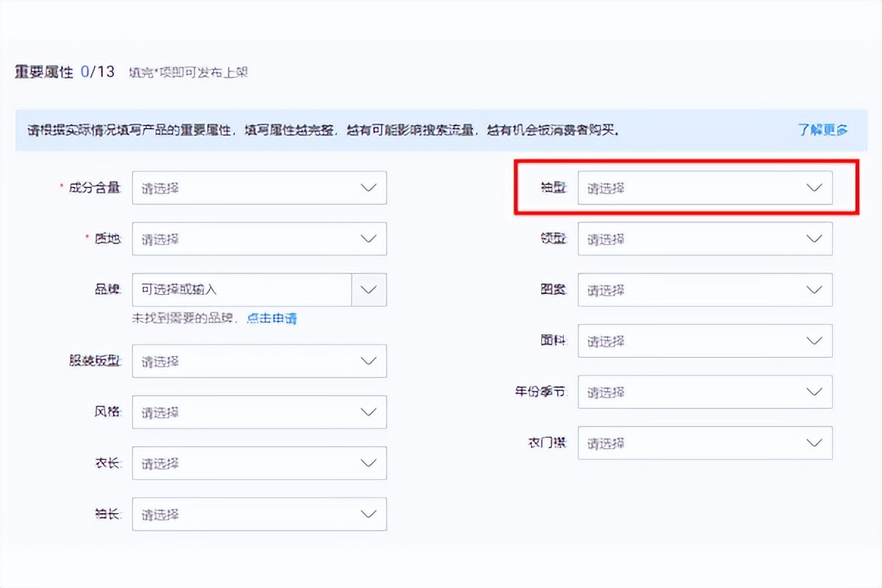Viewport: 882px width, 588px height.
Task: Open the 衣门襟 dropdown selector
Action: pyautogui.click(x=704, y=442)
